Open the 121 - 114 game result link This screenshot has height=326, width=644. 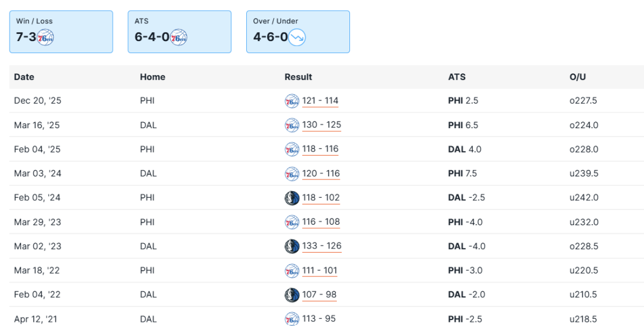(x=320, y=101)
